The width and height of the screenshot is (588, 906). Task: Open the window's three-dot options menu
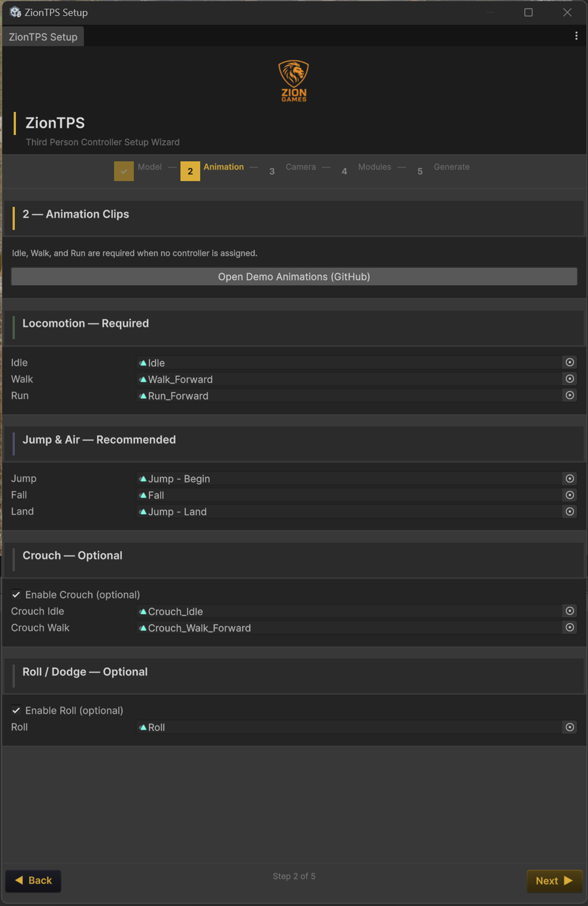tap(576, 36)
